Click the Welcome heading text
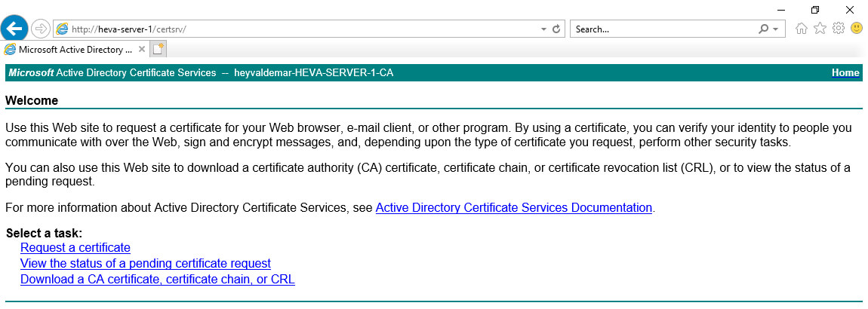 tap(32, 100)
